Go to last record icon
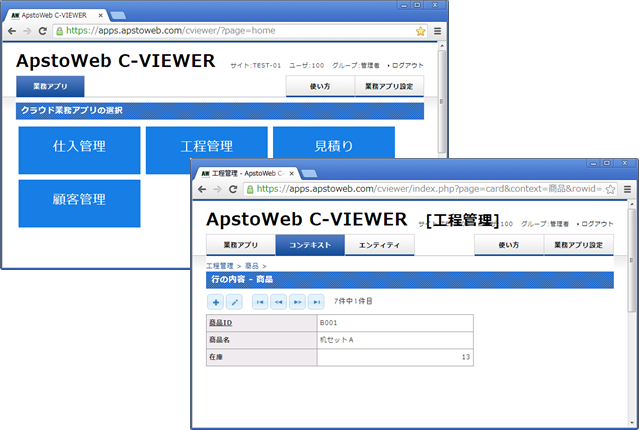639x430 pixels. point(316,302)
